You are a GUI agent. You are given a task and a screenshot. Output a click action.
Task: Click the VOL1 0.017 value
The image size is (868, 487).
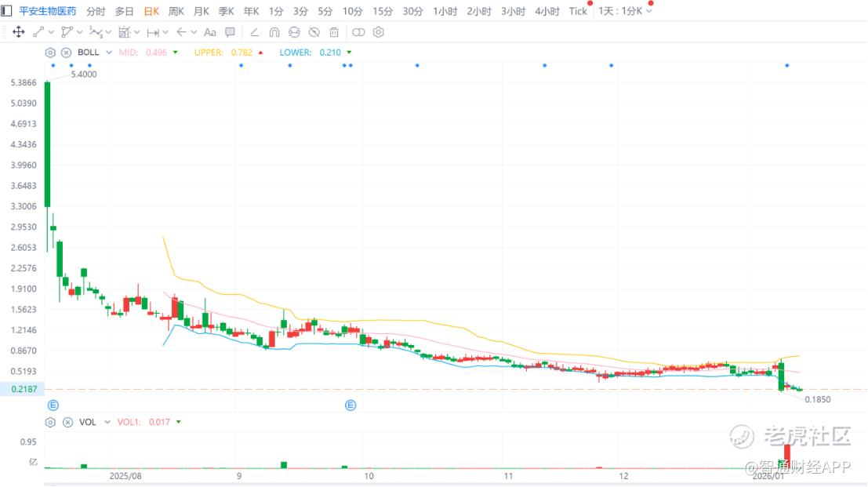click(159, 422)
